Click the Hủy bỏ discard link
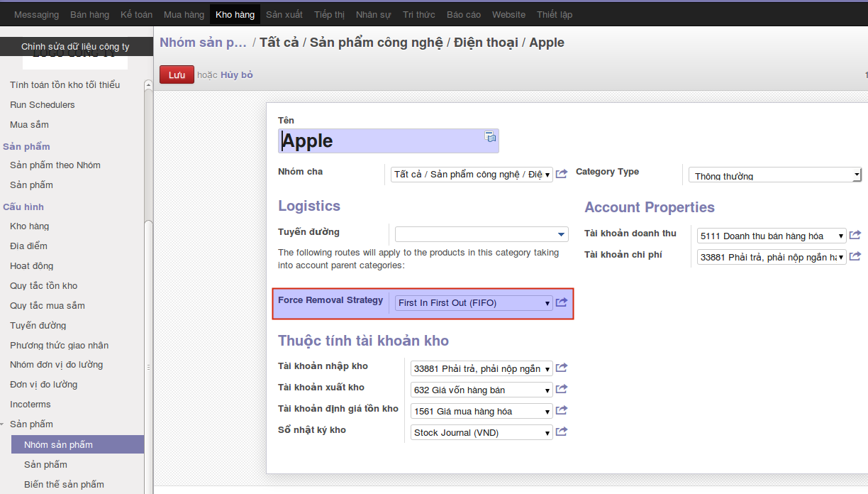This screenshot has width=868, height=494. (x=236, y=75)
